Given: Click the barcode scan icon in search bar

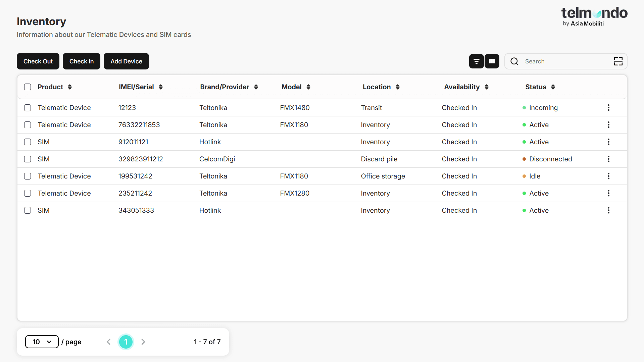Looking at the screenshot, I should pos(618,61).
